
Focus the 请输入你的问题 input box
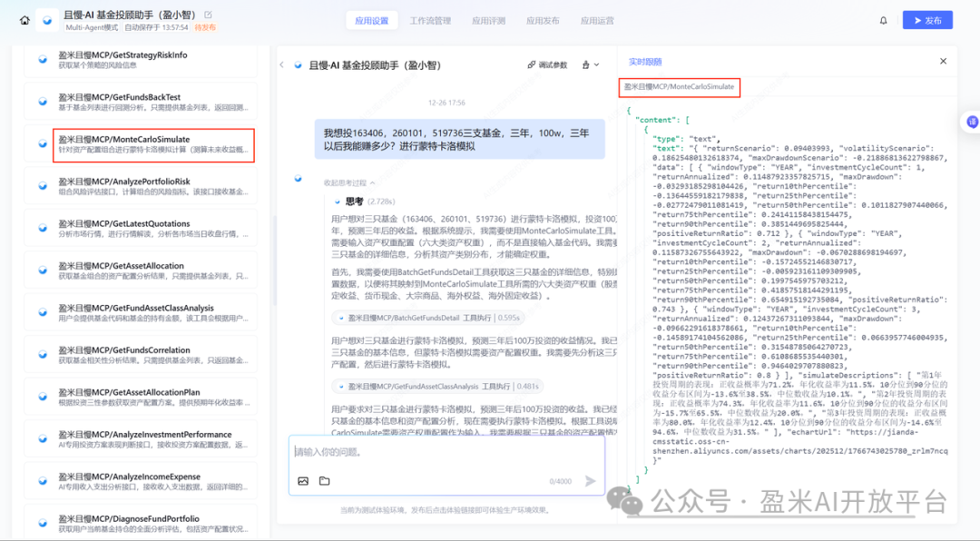tap(446, 452)
